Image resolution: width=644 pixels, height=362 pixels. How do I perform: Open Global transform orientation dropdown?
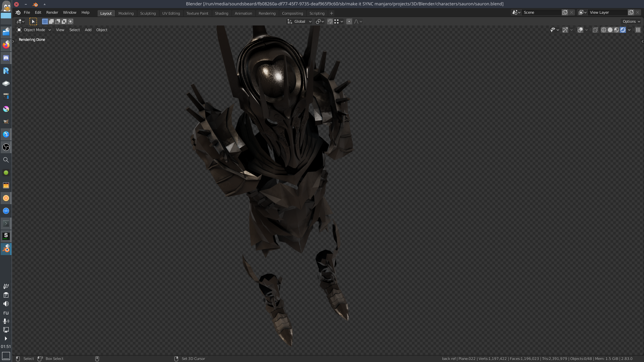pos(300,21)
